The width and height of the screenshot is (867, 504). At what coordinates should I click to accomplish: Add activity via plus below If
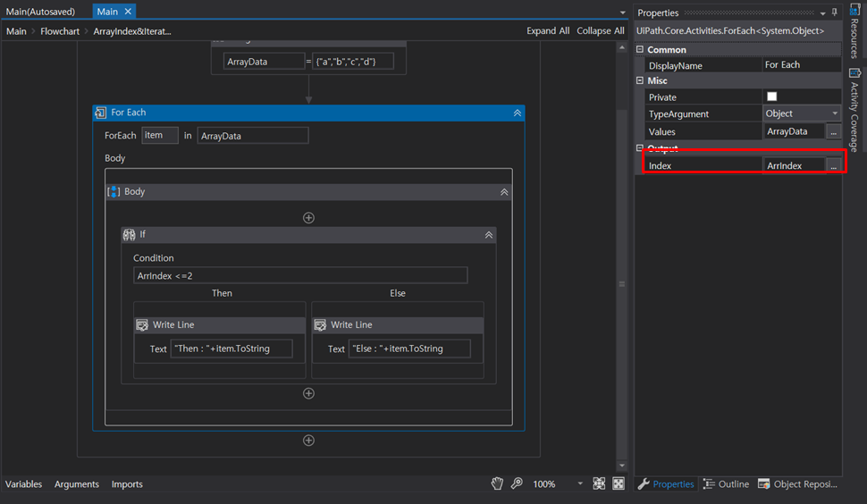pos(308,393)
